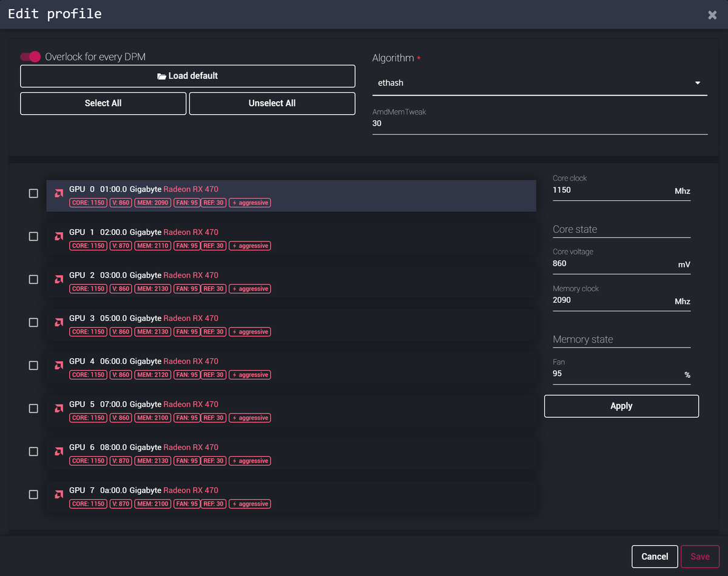This screenshot has width=728, height=576.
Task: Click GPU 6's REF. 30 tag
Action: click(214, 461)
